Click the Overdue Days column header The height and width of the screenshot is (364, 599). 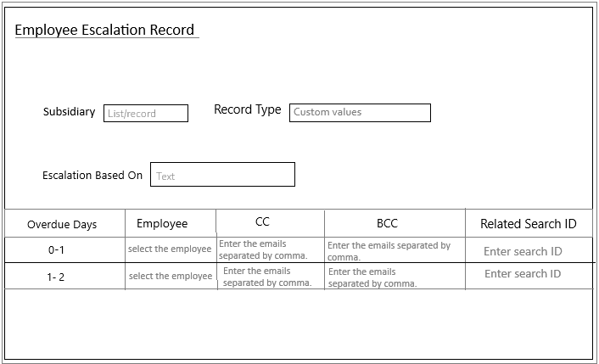click(x=62, y=225)
